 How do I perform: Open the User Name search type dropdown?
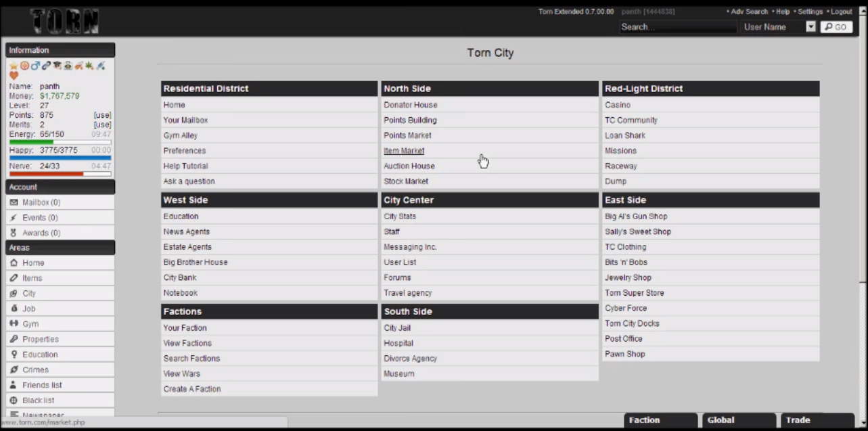[811, 27]
